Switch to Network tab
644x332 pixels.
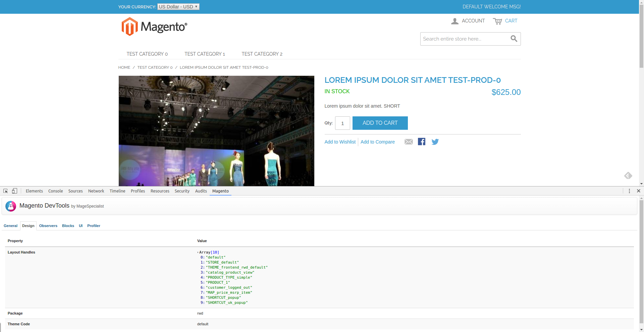coord(96,191)
